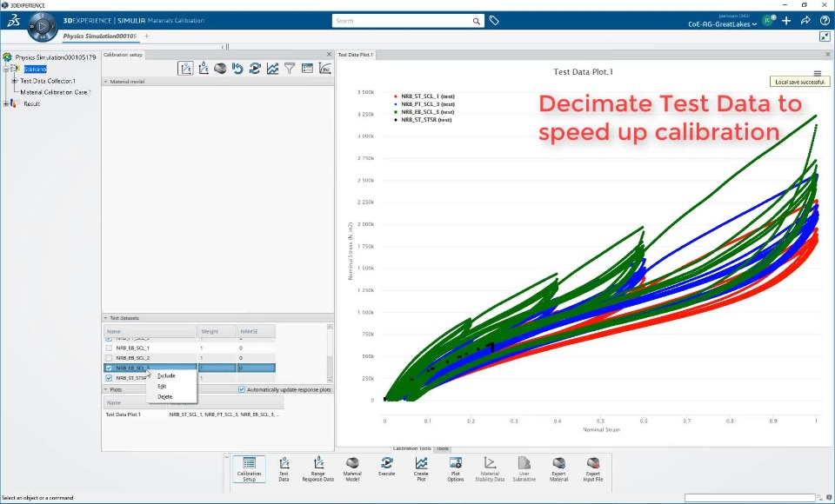Click Export Material in bottom action bar

coord(558,469)
